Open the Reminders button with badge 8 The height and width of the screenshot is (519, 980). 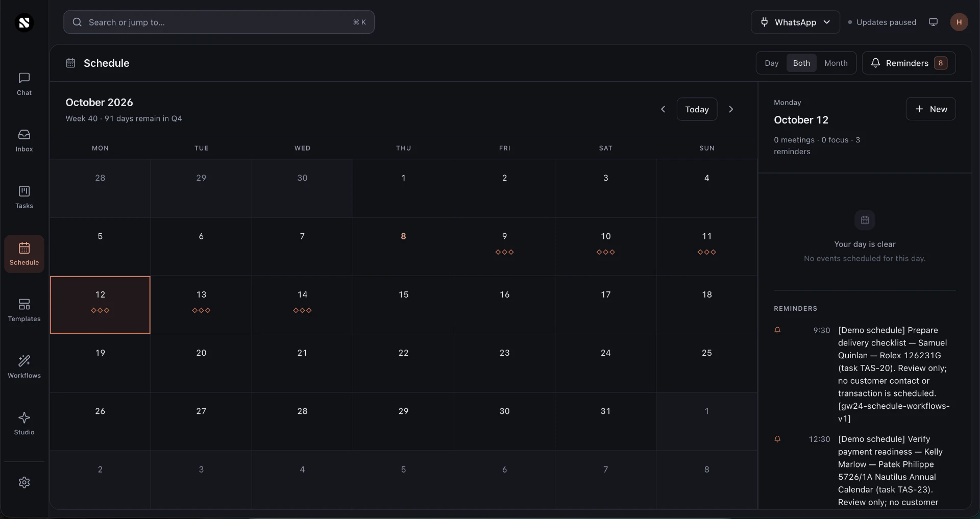pyautogui.click(x=909, y=63)
